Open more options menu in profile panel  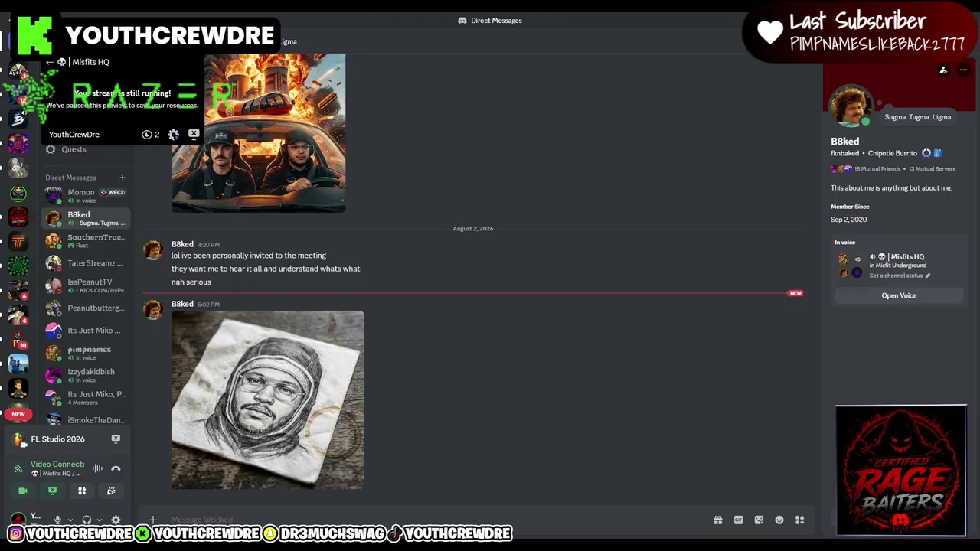coord(963,70)
